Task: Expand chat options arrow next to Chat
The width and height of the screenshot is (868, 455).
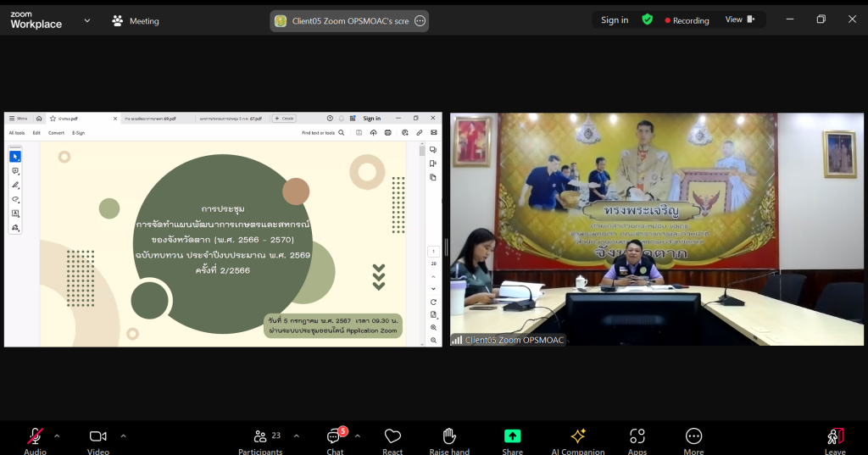Action: click(358, 436)
